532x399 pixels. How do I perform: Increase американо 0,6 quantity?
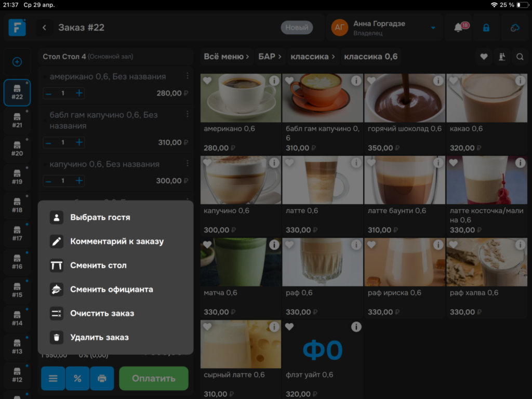tap(79, 93)
